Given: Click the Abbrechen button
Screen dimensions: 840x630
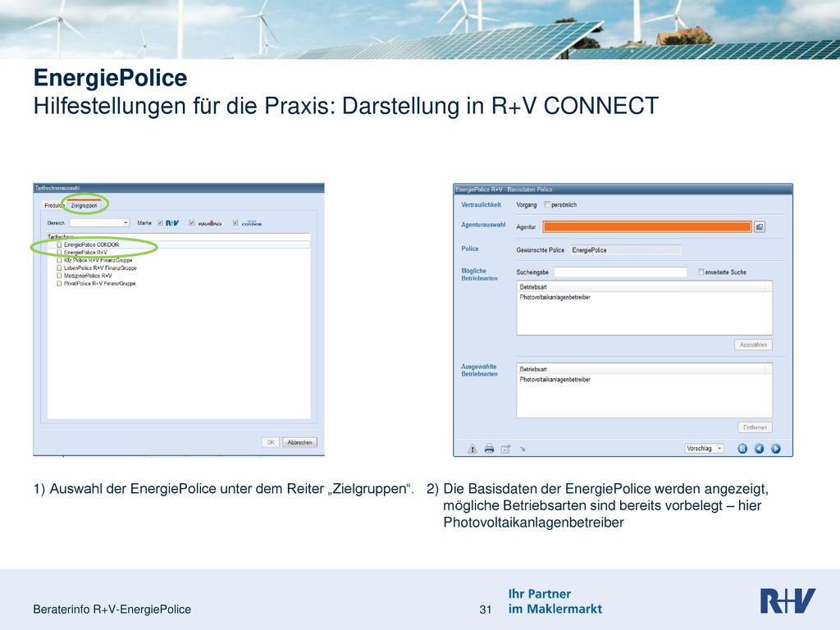Looking at the screenshot, I should pyautogui.click(x=299, y=442).
